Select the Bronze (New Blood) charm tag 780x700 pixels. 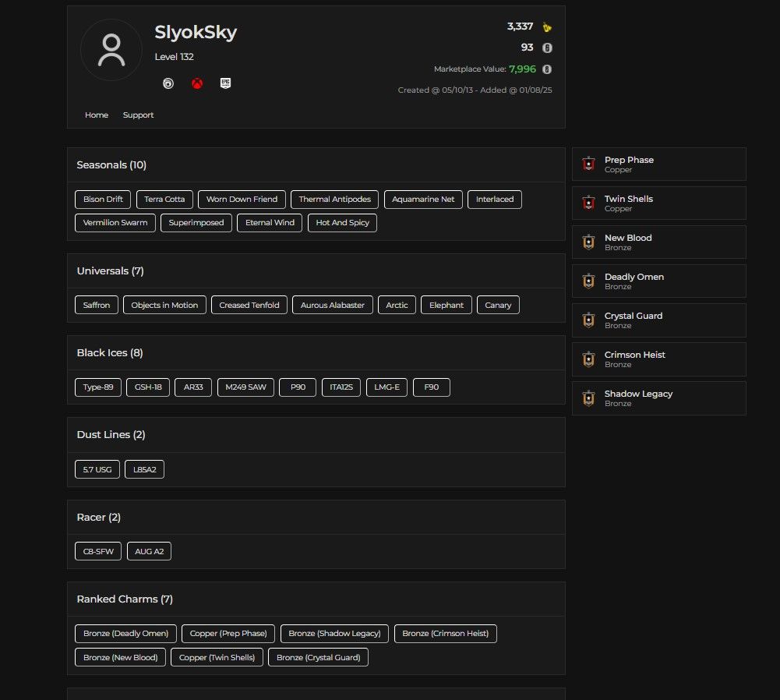click(120, 657)
